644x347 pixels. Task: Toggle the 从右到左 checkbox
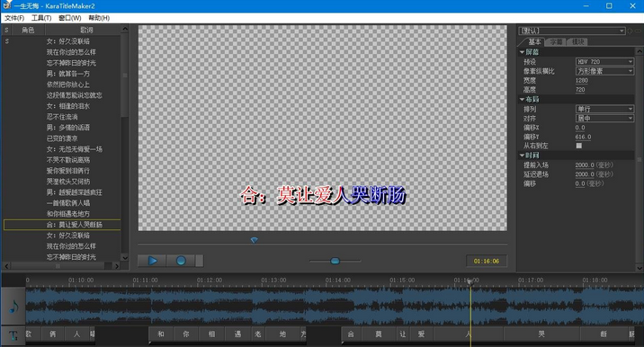click(579, 146)
